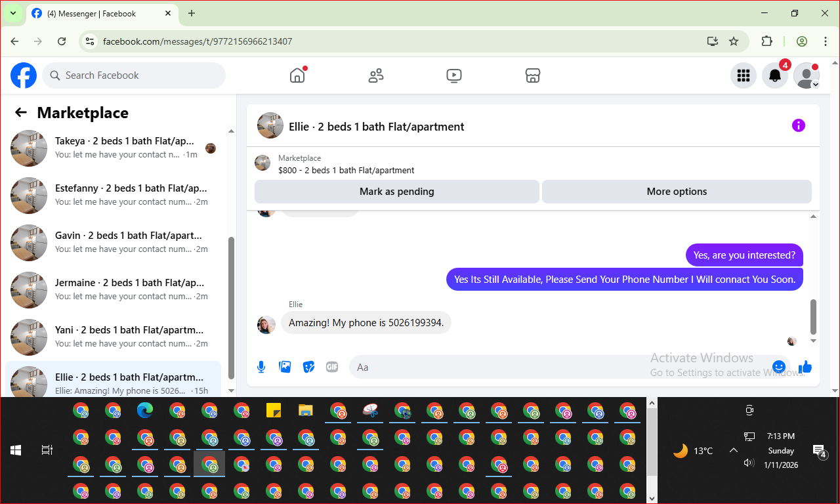Click the "Yes Its Still Available" message bubble
The height and width of the screenshot is (504, 840).
(625, 279)
